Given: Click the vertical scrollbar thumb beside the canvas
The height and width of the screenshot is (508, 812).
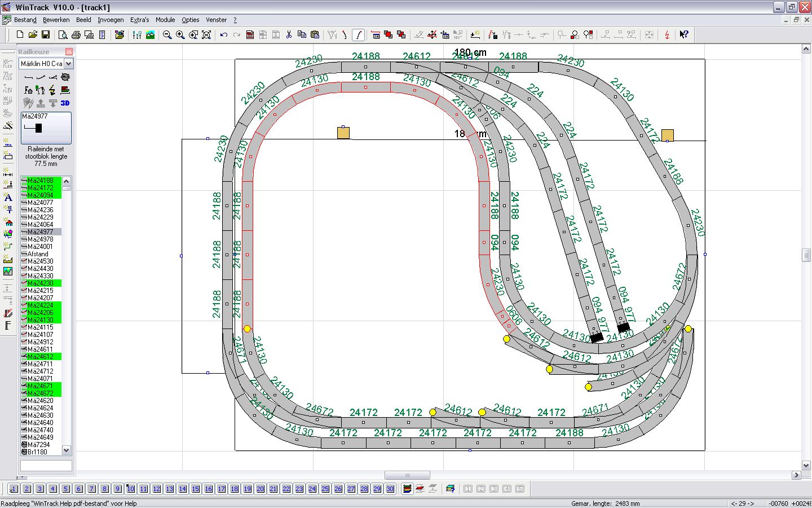Looking at the screenshot, I should (806, 255).
